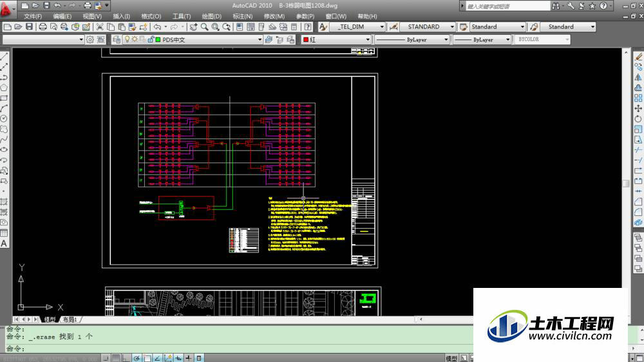The image size is (644, 362).
Task: Open workspace selector dropdown
Action: (43, 39)
